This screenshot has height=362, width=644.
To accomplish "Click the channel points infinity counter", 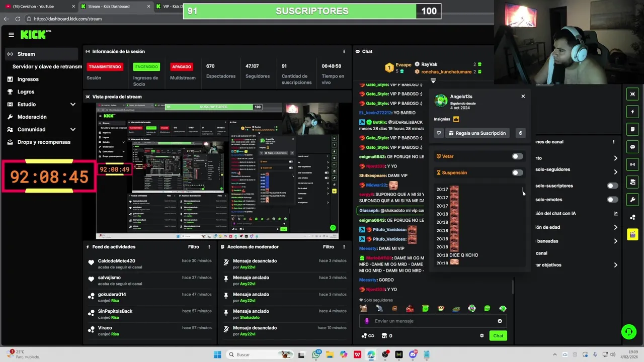I will (368, 336).
